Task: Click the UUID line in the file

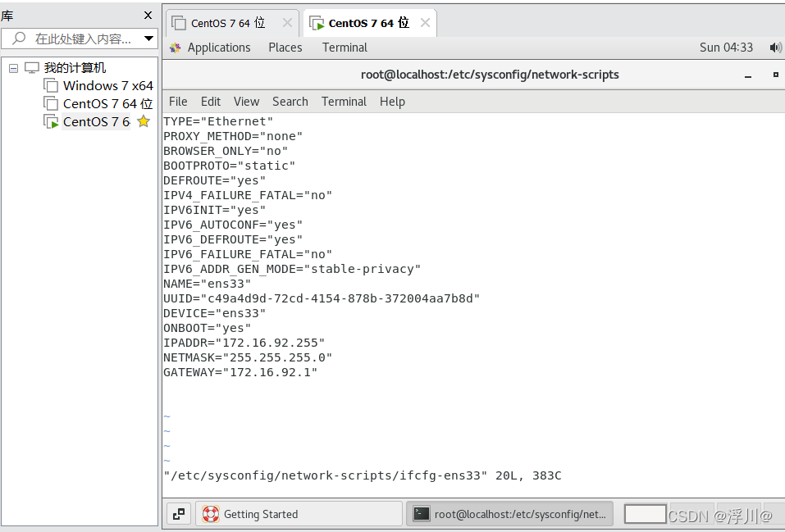Action: 322,298
